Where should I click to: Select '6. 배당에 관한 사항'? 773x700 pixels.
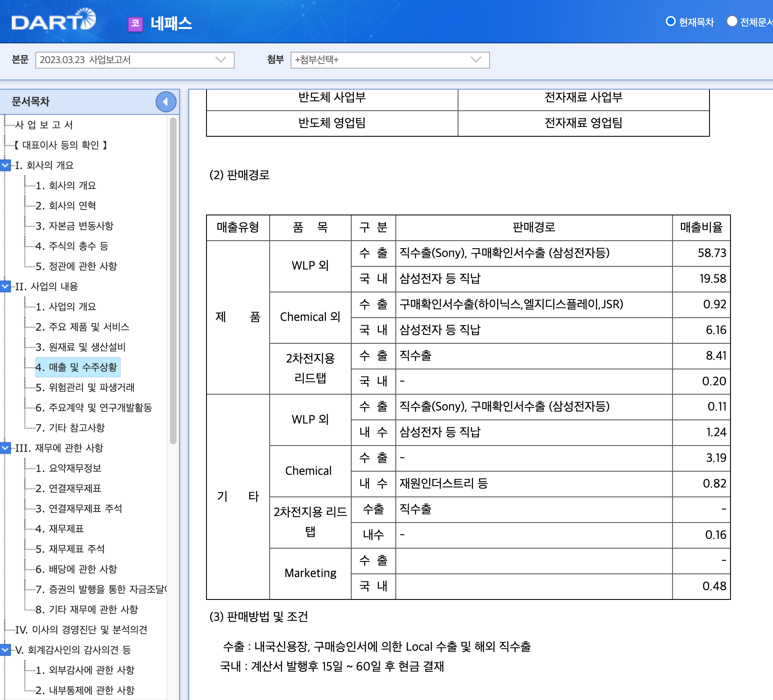coord(77,569)
